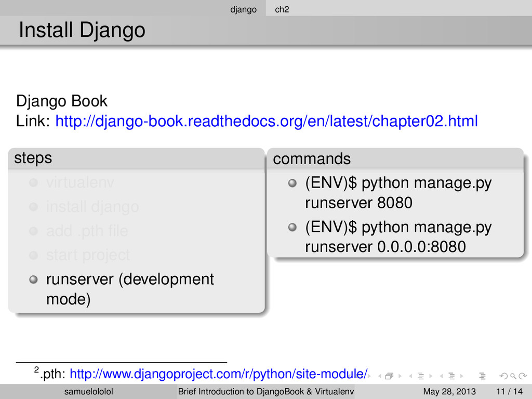Screen dimensions: 532x399
Task: Click the dimmed start project step
Action: (88, 255)
